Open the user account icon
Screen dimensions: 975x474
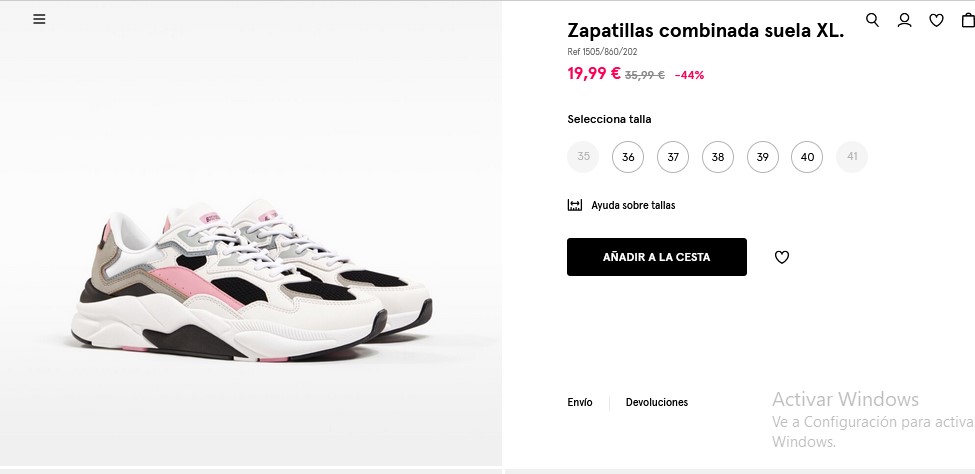[x=904, y=19]
